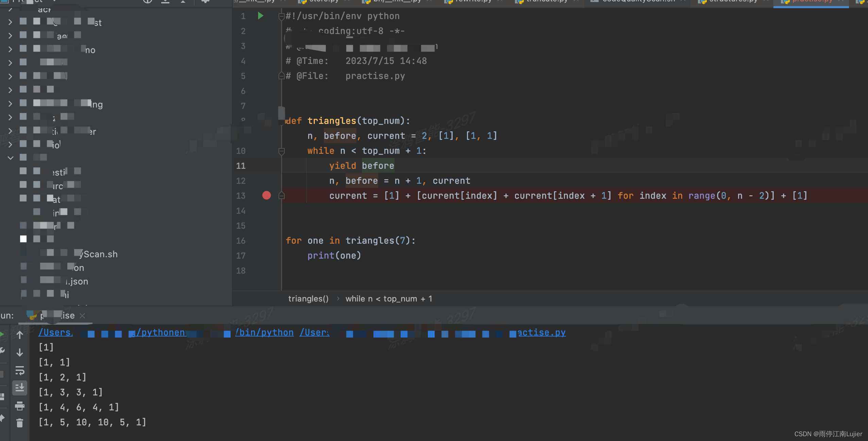Open the '/pythonen' console link segment
The height and width of the screenshot is (441, 868).
(x=160, y=332)
